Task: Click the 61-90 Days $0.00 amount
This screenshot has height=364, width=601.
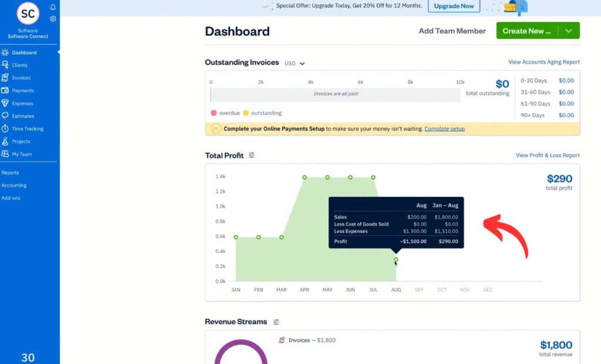Action: point(566,103)
